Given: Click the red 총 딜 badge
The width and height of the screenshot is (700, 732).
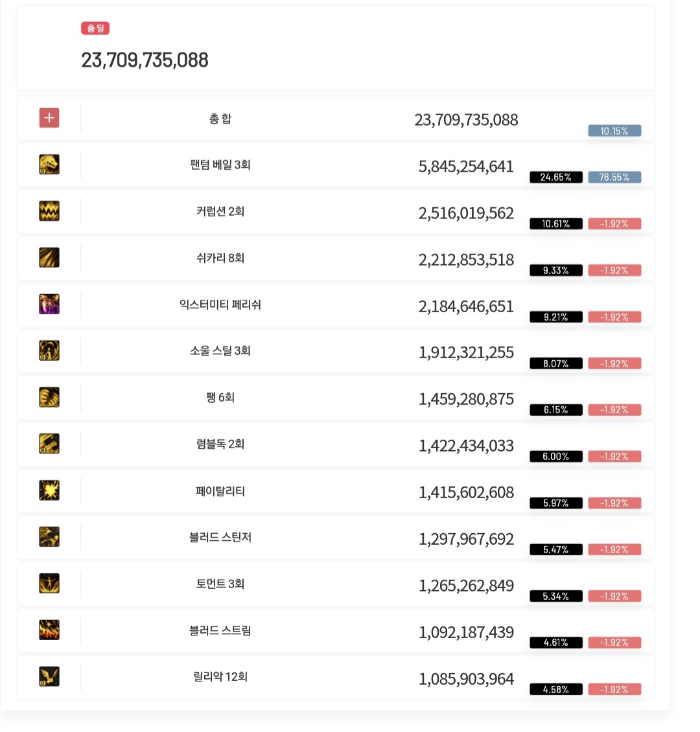Looking at the screenshot, I should coord(95,28).
